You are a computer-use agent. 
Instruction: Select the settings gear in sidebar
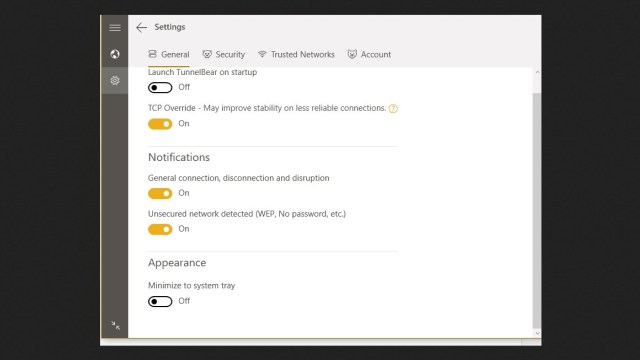coord(115,80)
